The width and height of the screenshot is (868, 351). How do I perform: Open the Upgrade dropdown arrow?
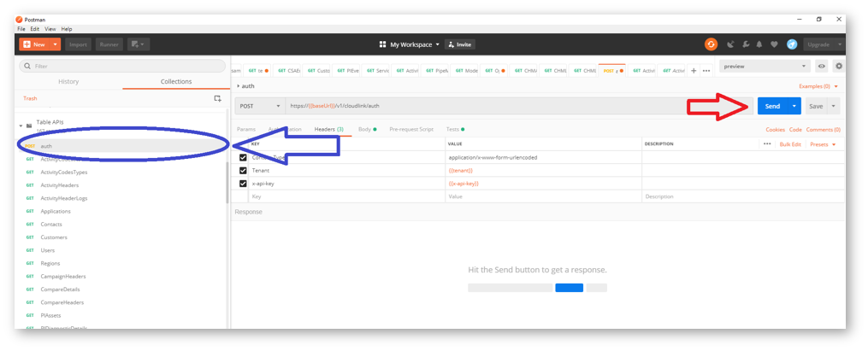(841, 44)
